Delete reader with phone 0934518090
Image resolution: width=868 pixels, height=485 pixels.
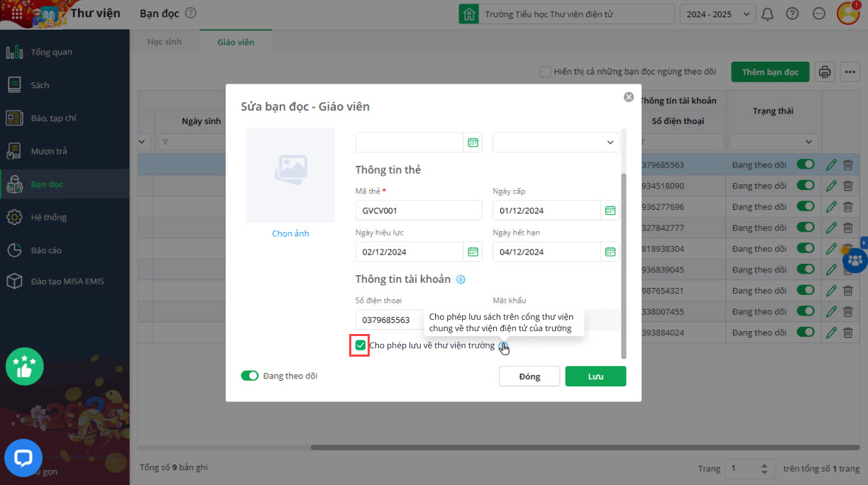point(847,186)
